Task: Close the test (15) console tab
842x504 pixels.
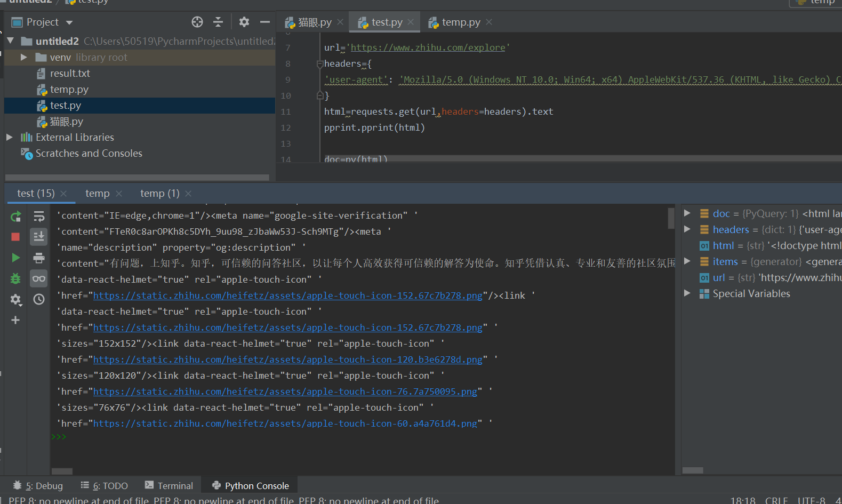Action: 63,194
